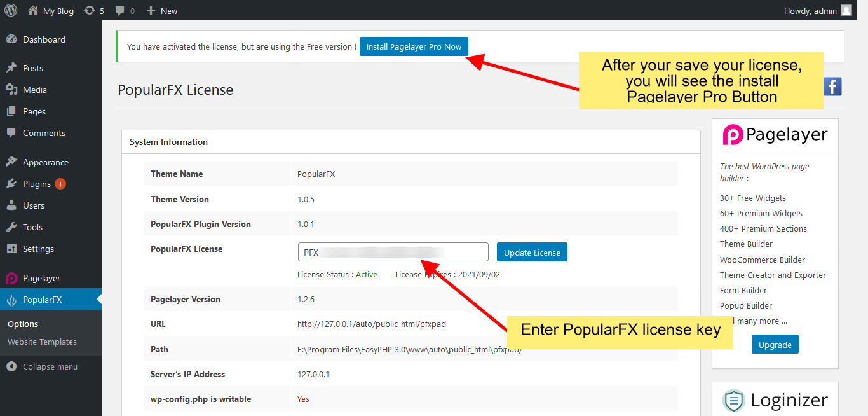Click the plus icon beside New

click(x=151, y=11)
